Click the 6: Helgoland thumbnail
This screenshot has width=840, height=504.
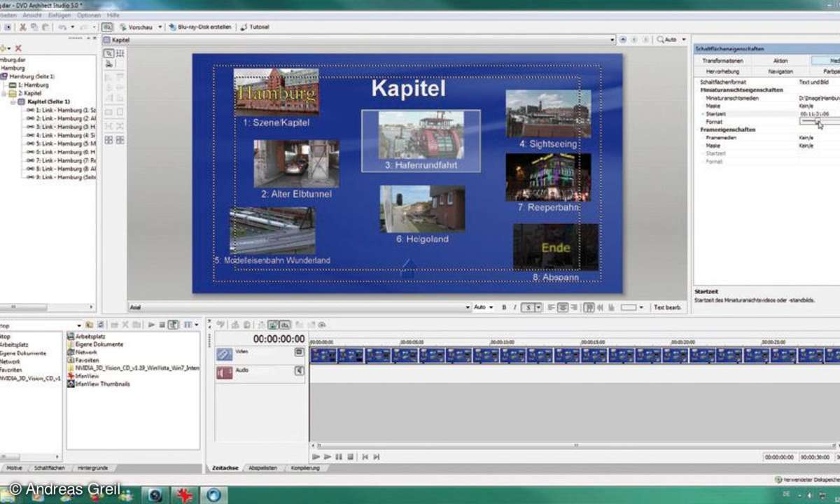(x=422, y=209)
